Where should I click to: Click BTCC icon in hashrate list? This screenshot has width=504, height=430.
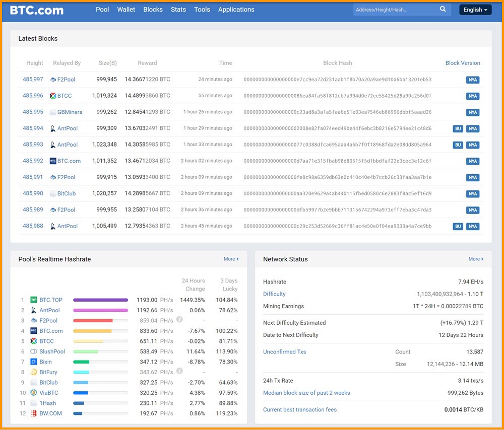(34, 341)
